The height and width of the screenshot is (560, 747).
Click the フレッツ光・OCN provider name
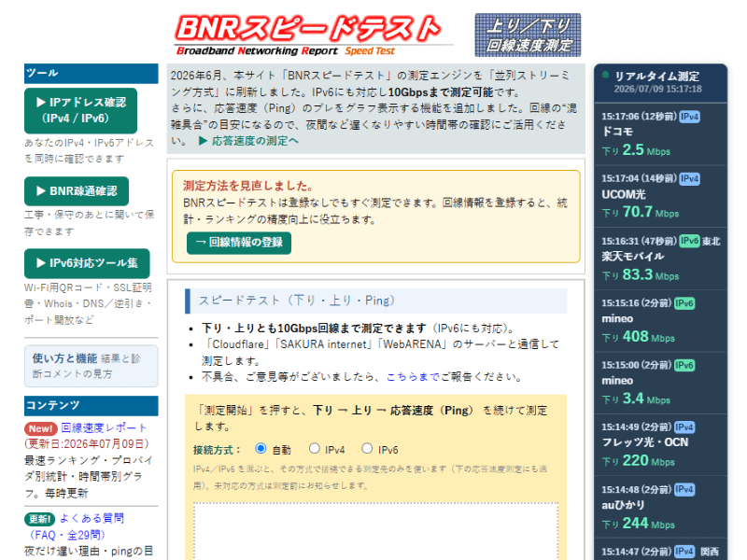coord(645,442)
